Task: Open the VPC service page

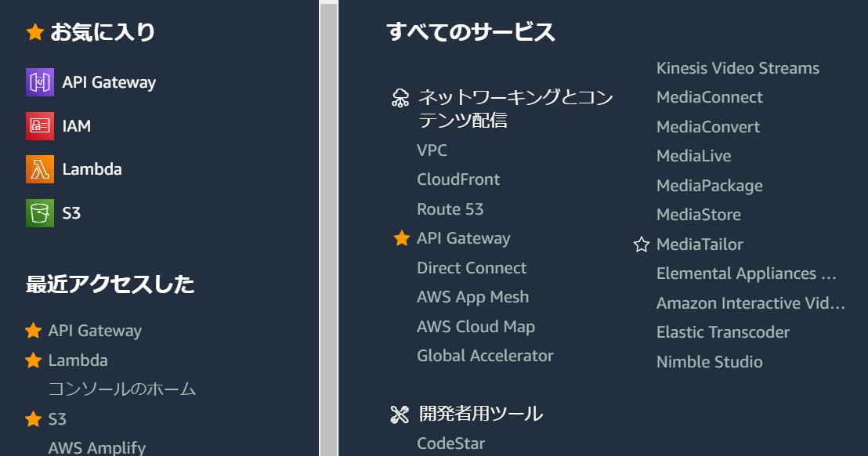Action: pos(432,150)
